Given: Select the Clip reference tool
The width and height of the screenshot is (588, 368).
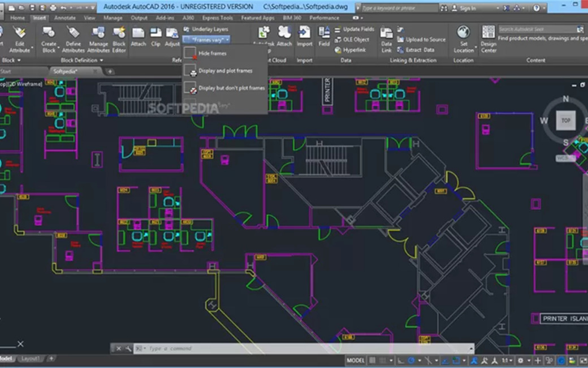Looking at the screenshot, I should tap(155, 37).
